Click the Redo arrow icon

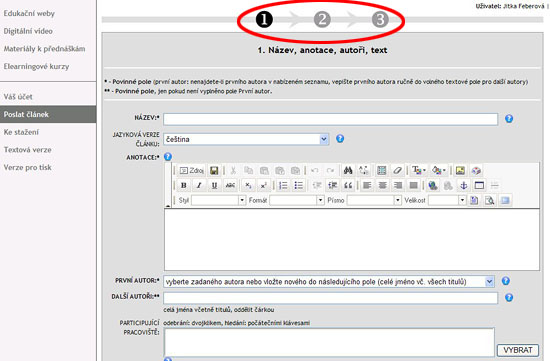coord(330,171)
